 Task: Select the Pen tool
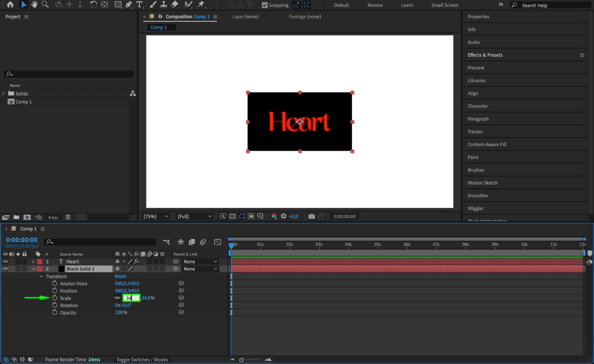click(129, 4)
